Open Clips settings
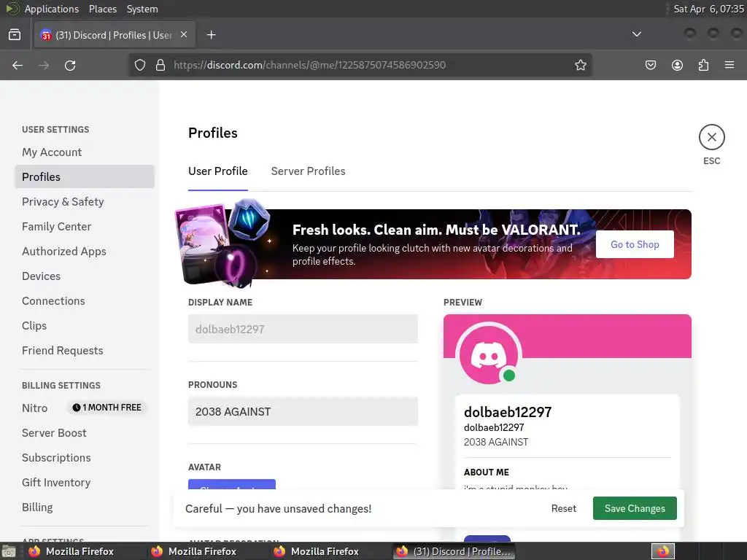This screenshot has height=560, width=747. tap(85, 325)
